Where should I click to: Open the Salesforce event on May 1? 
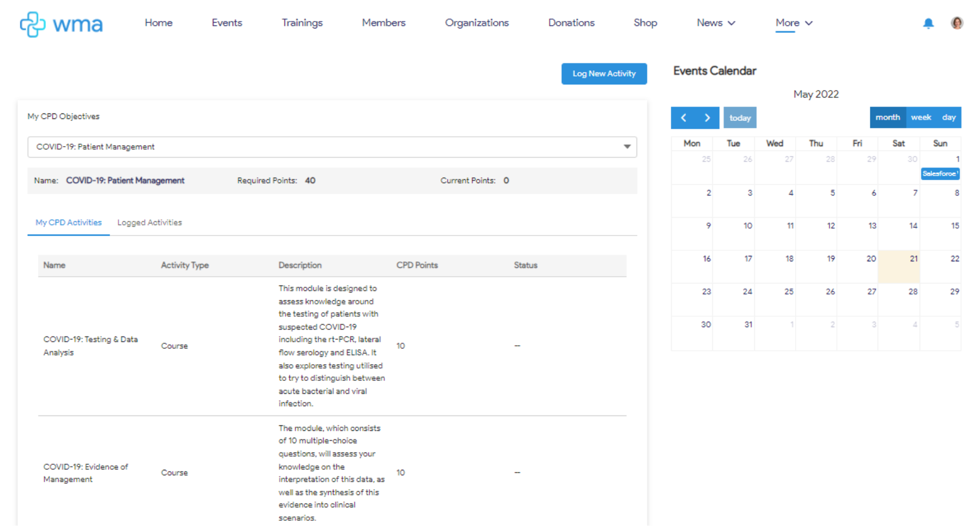coord(940,174)
